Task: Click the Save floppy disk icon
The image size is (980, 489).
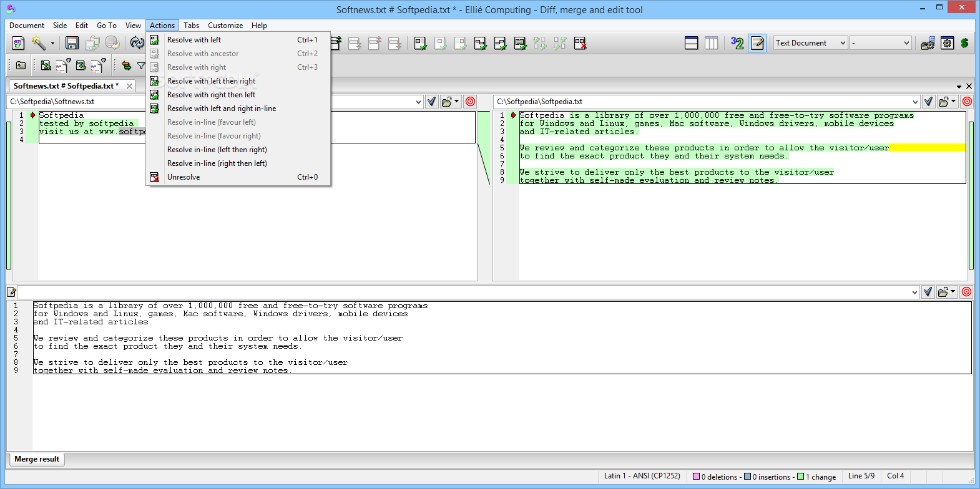Action: click(72, 43)
